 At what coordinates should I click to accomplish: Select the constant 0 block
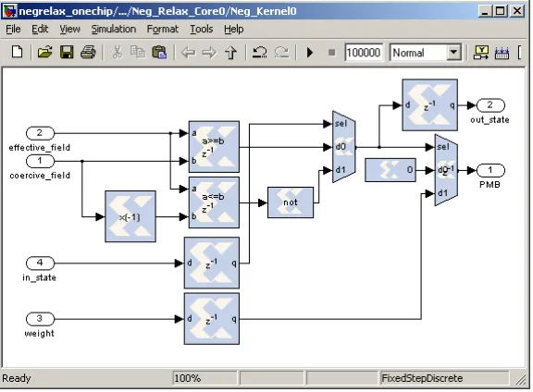tap(390, 170)
